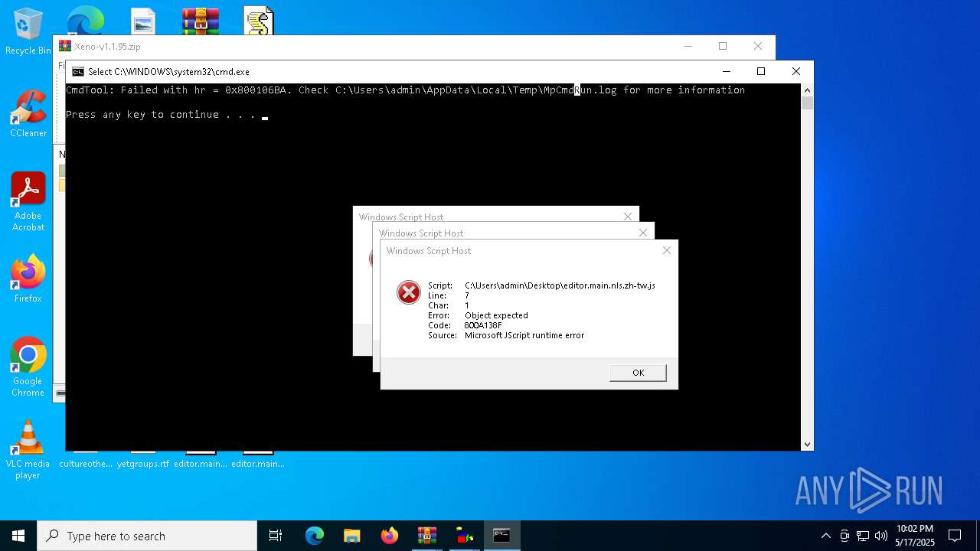Launch Google Chrome from the desktop
This screenshot has height=551, width=980.
28,367
